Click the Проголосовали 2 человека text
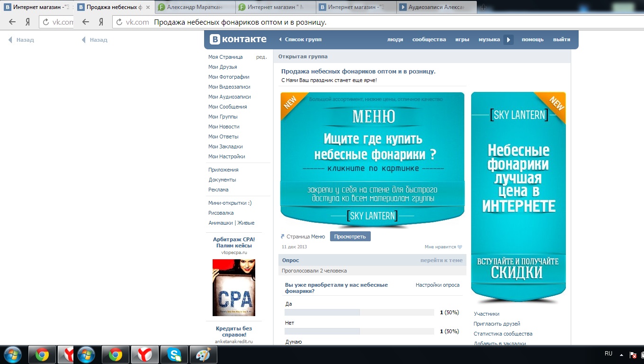Image resolution: width=644 pixels, height=364 pixels. point(314,271)
